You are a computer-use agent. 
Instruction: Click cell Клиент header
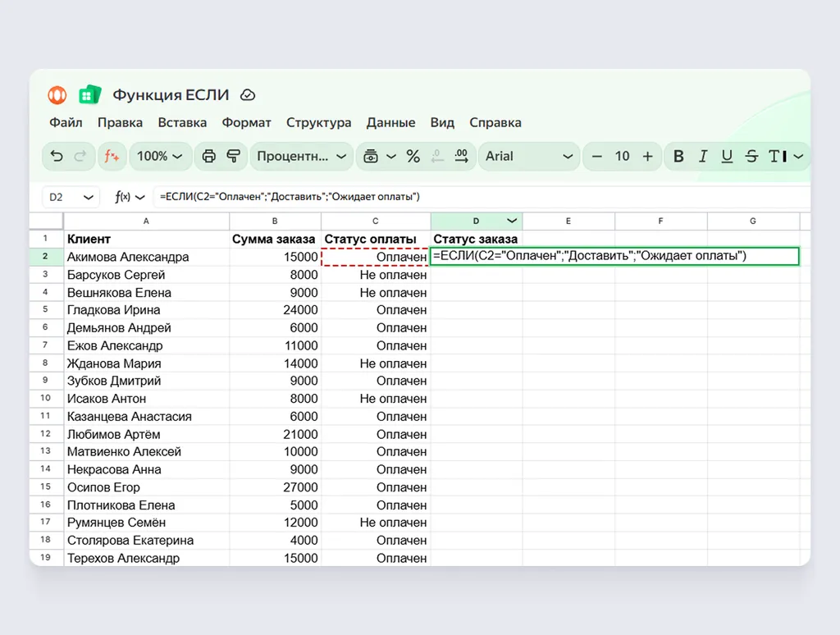146,239
